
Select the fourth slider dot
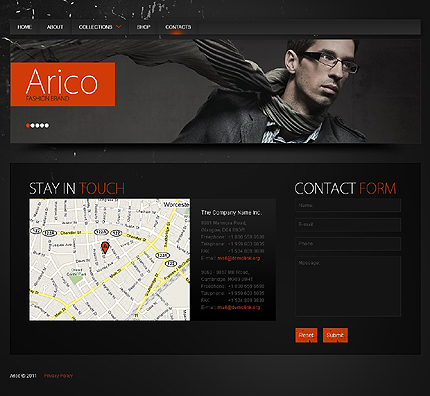coord(42,125)
